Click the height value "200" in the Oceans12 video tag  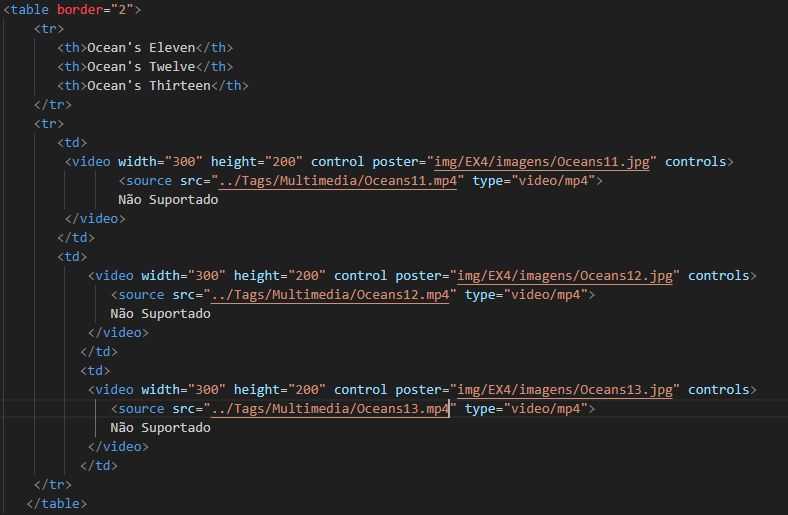point(307,275)
